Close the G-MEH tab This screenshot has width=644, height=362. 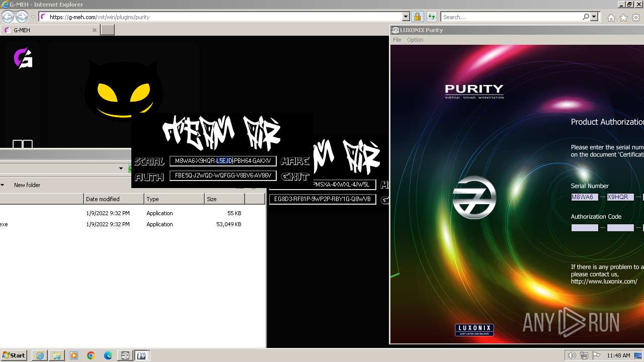94,30
